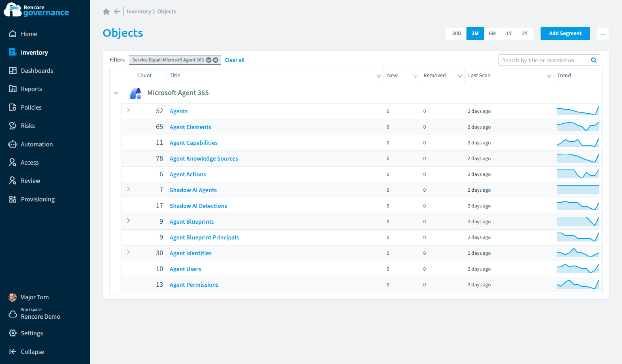The height and width of the screenshot is (364, 622).
Task: Click the Agents trend sparkline
Action: [x=578, y=111]
